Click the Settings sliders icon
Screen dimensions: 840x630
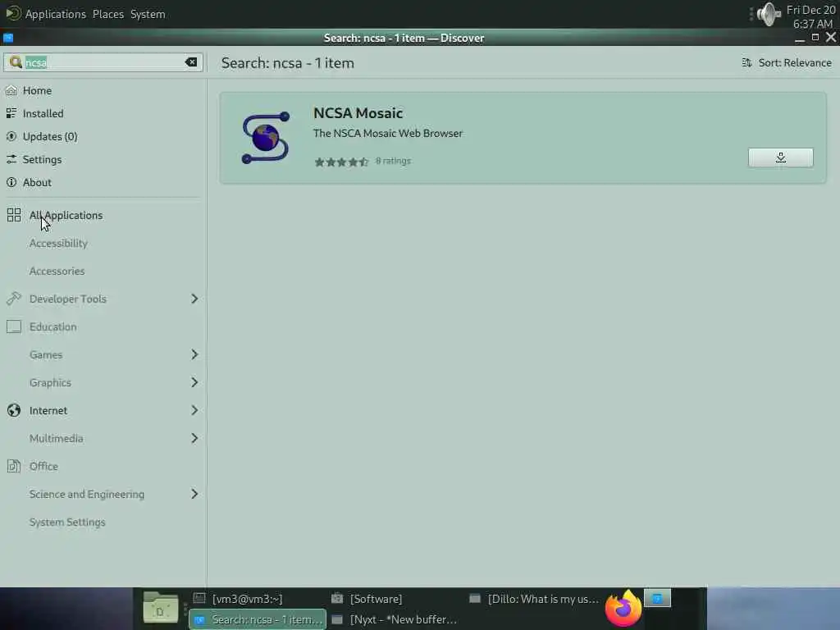[x=11, y=159]
